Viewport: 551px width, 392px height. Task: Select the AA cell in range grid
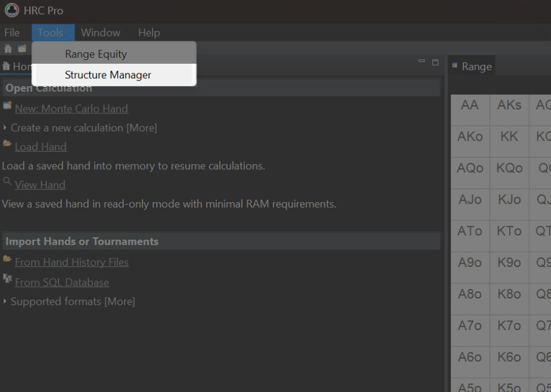pos(470,106)
